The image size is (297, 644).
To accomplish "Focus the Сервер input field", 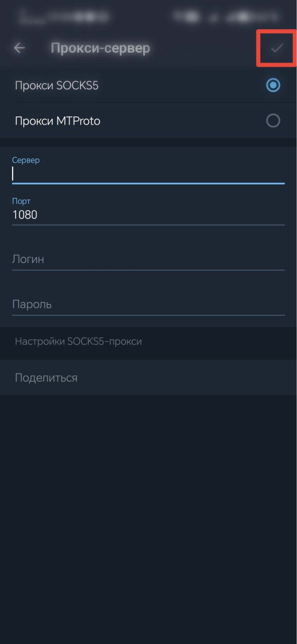I will (148, 174).
